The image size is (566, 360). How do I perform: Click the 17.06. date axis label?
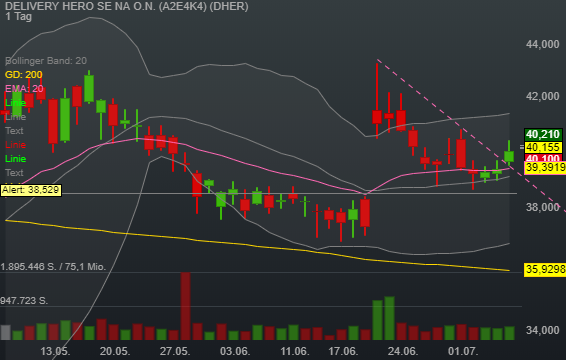(343, 351)
